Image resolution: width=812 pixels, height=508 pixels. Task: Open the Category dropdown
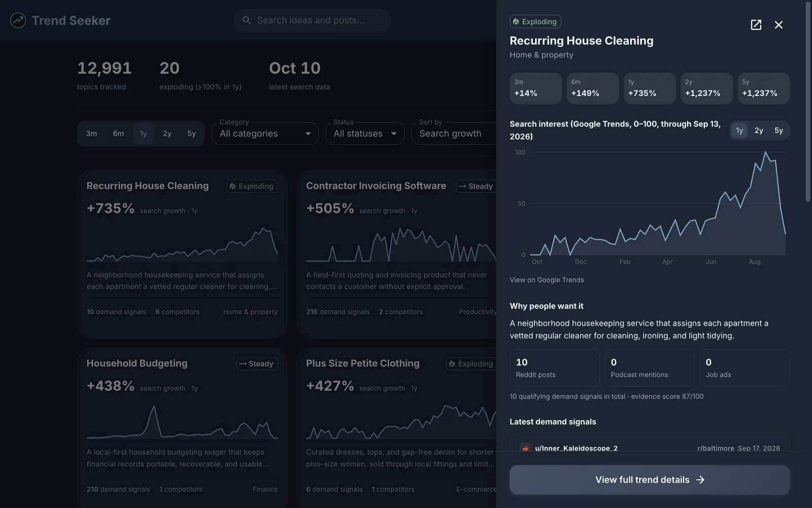265,134
